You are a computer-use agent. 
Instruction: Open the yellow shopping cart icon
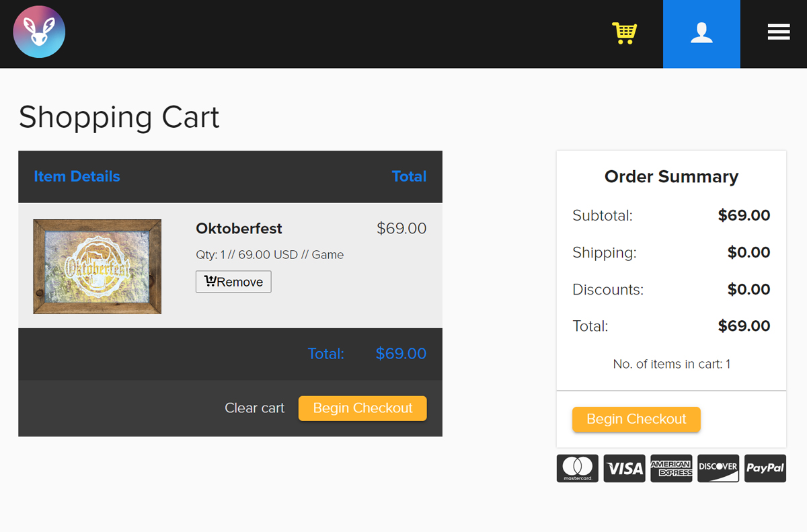624,33
